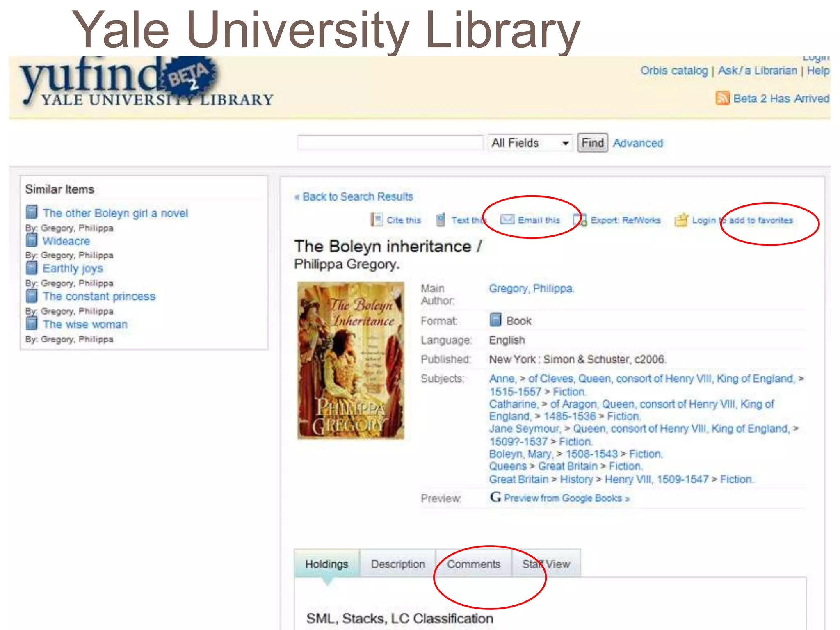The image size is (840, 630).
Task: Go back to search results
Action: (354, 197)
